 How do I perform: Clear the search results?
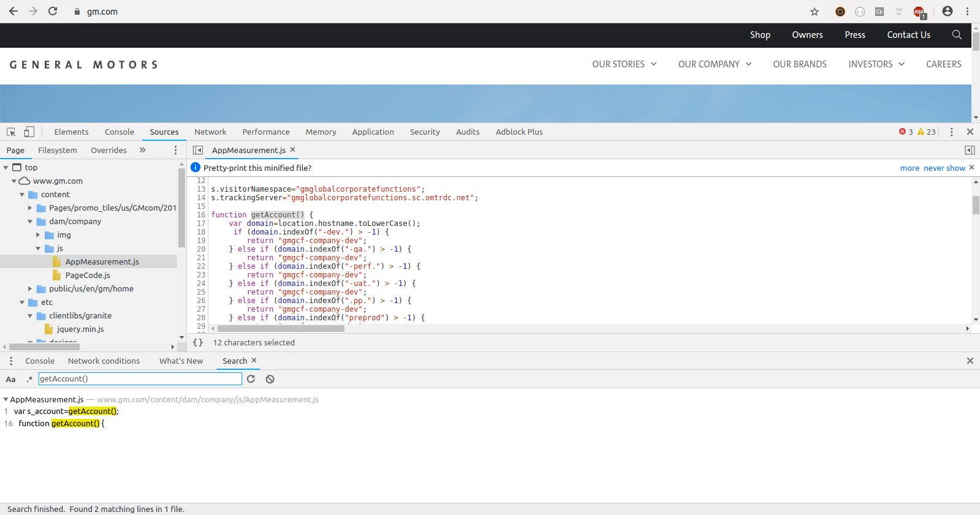click(270, 379)
